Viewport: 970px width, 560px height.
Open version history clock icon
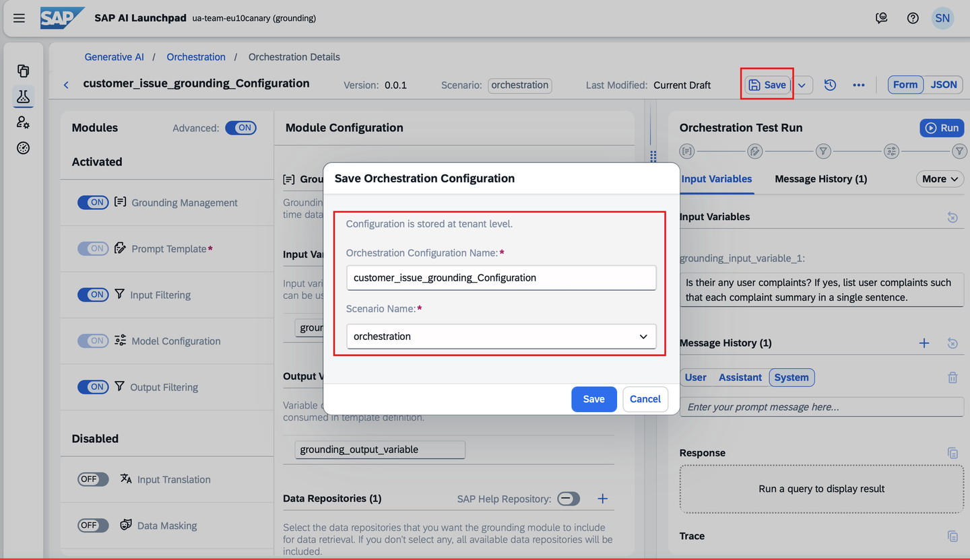830,85
